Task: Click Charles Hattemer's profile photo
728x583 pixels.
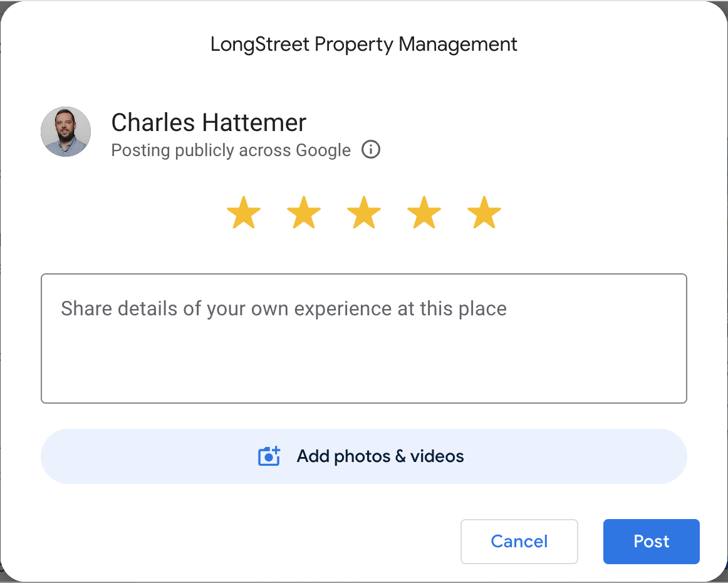Action: [x=66, y=132]
